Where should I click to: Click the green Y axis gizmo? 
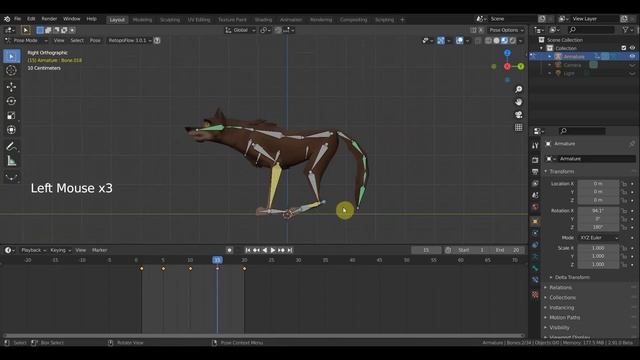pyautogui.click(x=521, y=66)
